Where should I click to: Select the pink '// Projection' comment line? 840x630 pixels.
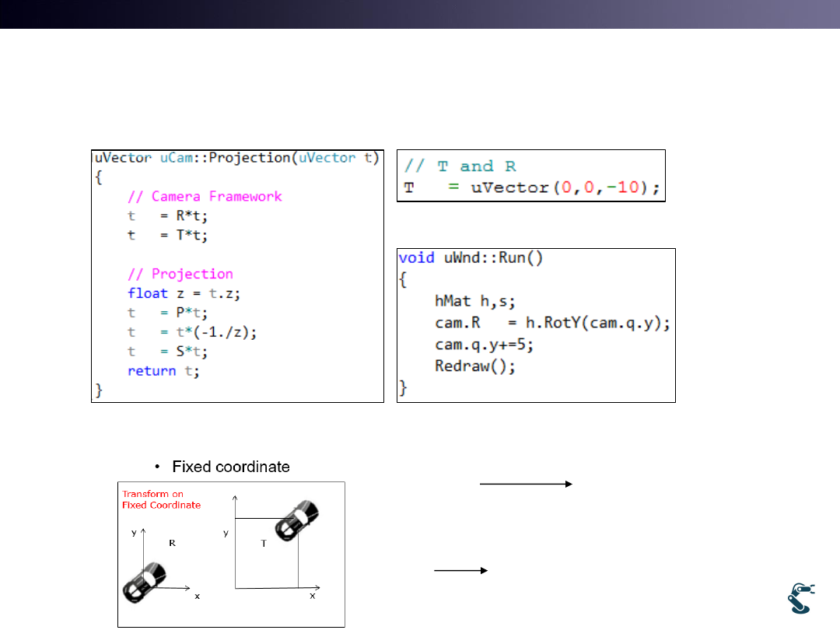[180, 274]
